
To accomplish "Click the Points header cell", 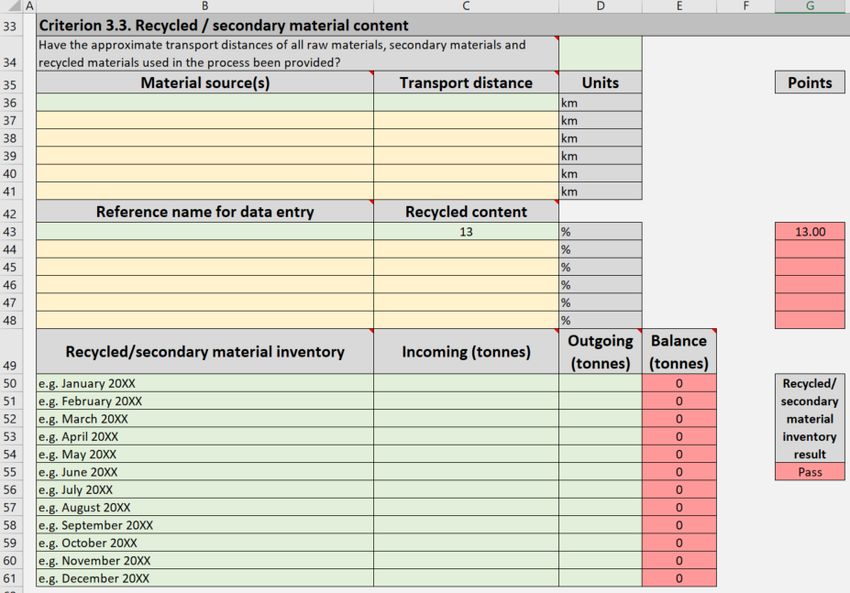I will [x=810, y=82].
